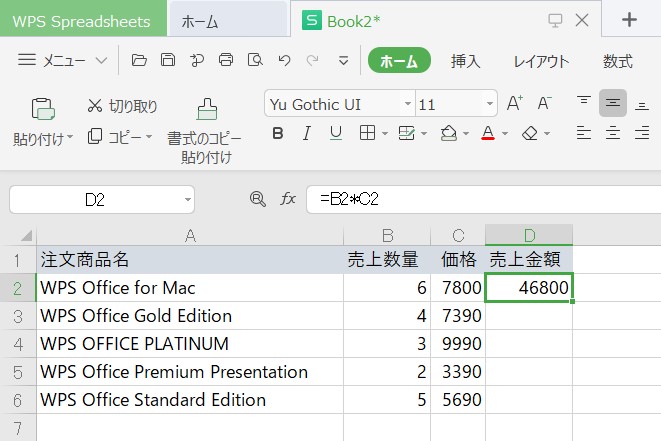Open the borders dropdown arrow

385,134
